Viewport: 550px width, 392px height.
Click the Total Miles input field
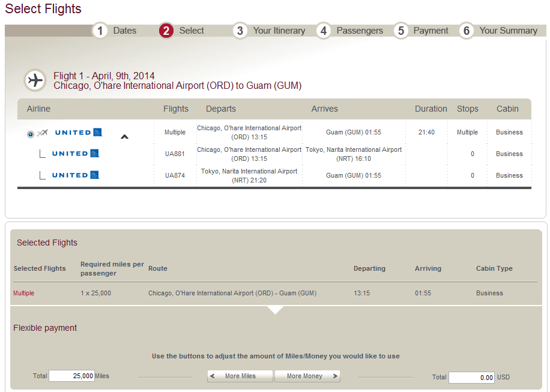click(71, 376)
